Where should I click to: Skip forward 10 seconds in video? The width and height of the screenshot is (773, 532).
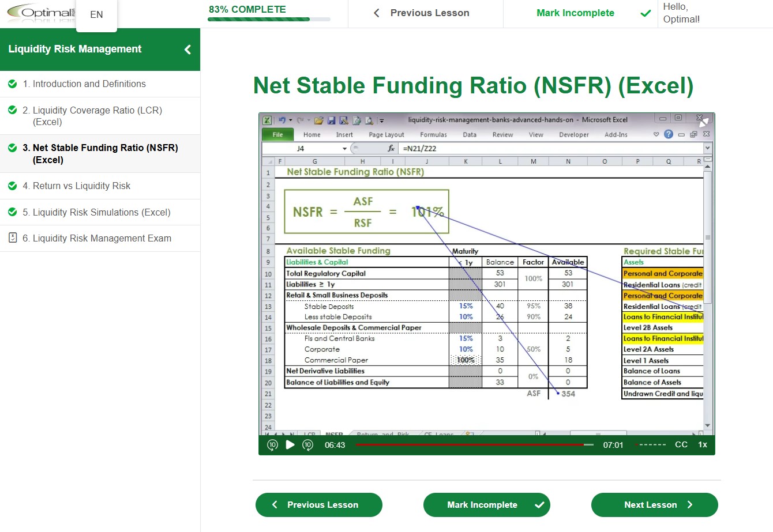pyautogui.click(x=307, y=445)
